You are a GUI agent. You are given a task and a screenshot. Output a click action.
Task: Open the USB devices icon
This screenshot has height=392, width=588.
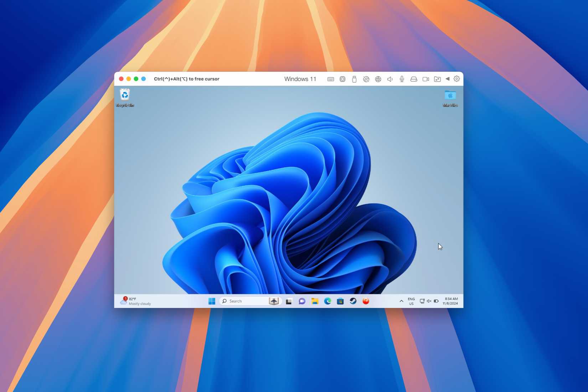point(354,79)
